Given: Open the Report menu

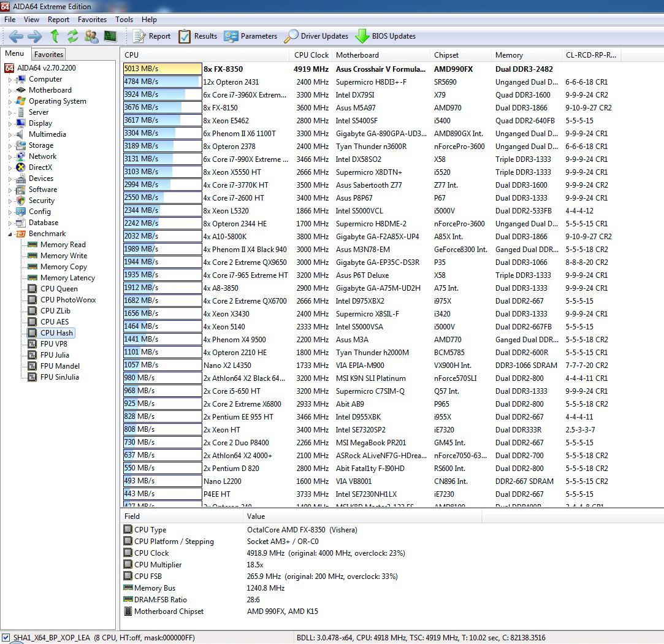Looking at the screenshot, I should tap(58, 20).
